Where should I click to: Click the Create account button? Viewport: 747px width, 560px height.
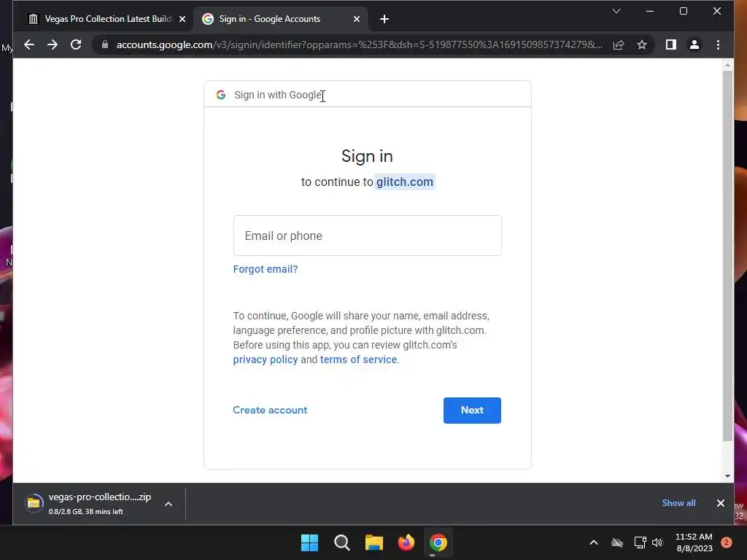[x=270, y=410]
